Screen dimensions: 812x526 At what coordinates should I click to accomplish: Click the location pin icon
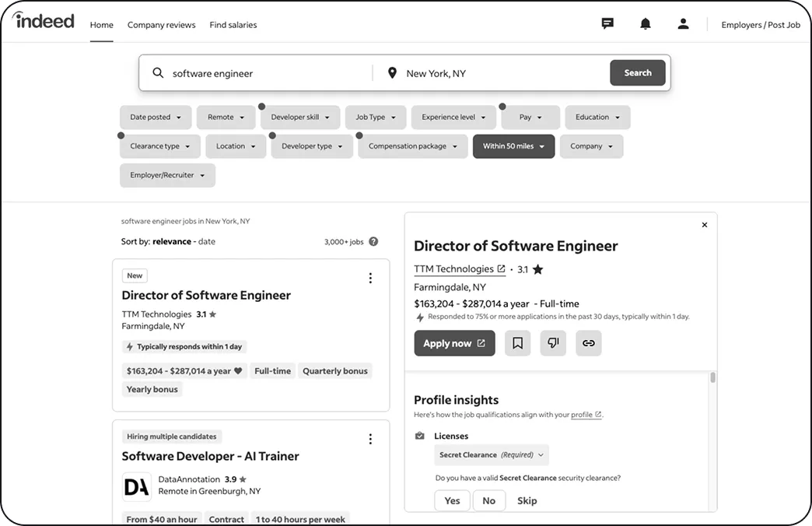(x=392, y=73)
